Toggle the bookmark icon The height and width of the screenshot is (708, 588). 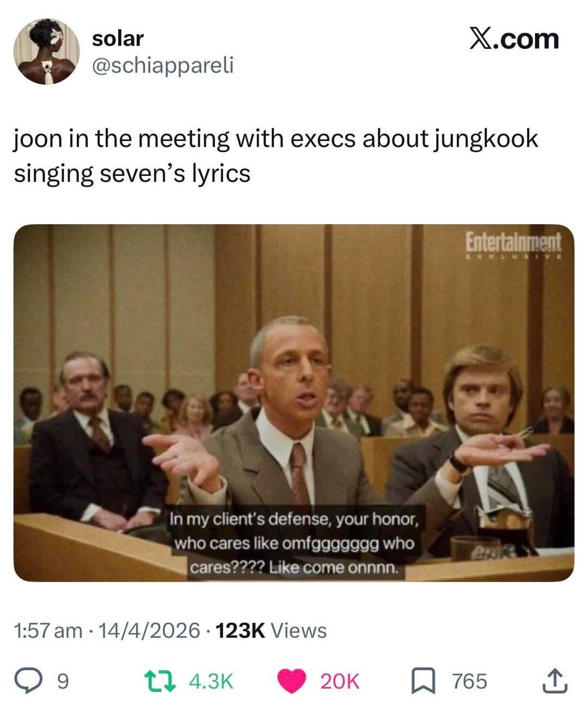(423, 681)
